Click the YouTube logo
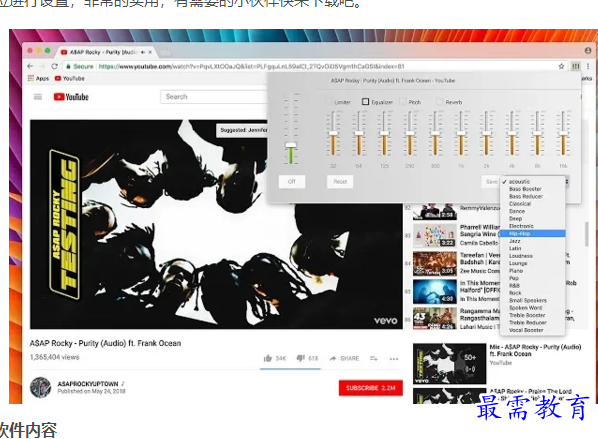 (71, 97)
